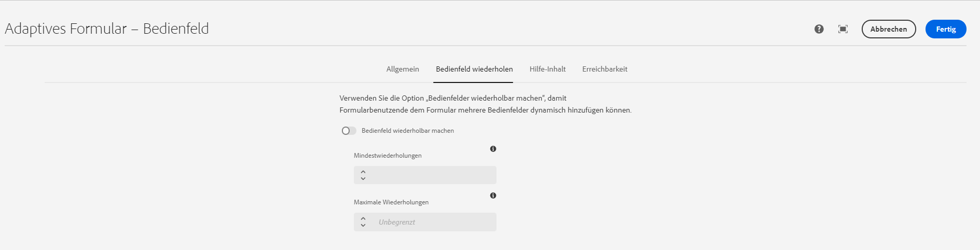Focus the Maximale Wiederholungen Unbegrenzt field
Screen dimensions: 980x250
click(425, 222)
